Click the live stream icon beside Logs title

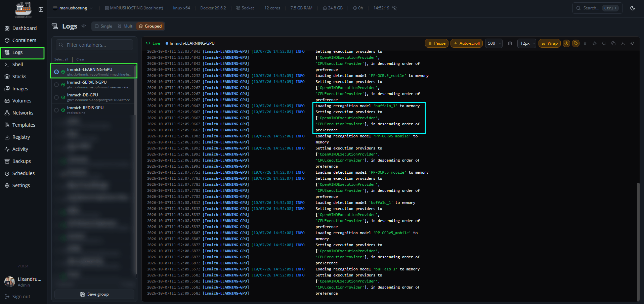coord(84,26)
